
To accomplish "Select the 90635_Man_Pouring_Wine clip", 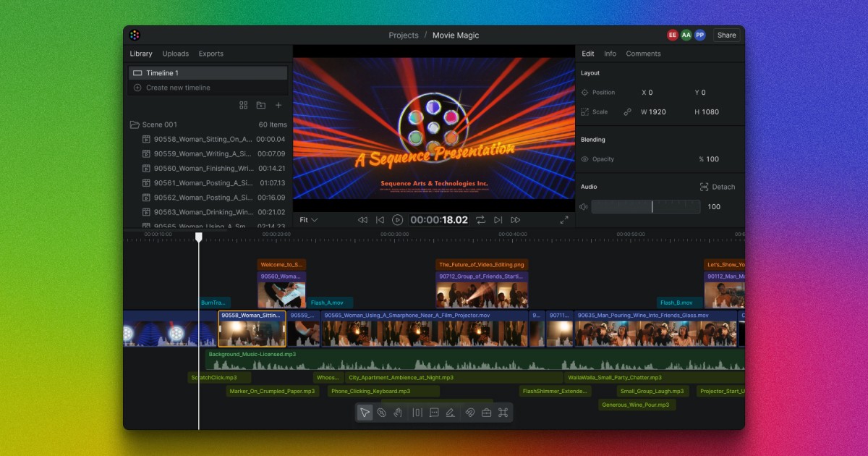I will click(x=655, y=329).
